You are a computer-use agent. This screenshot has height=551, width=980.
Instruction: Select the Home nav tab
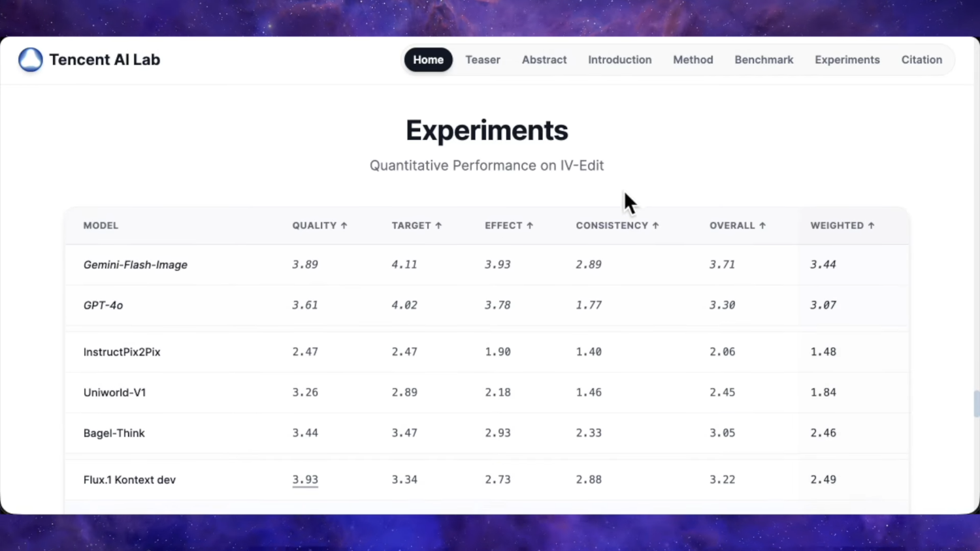[428, 59]
